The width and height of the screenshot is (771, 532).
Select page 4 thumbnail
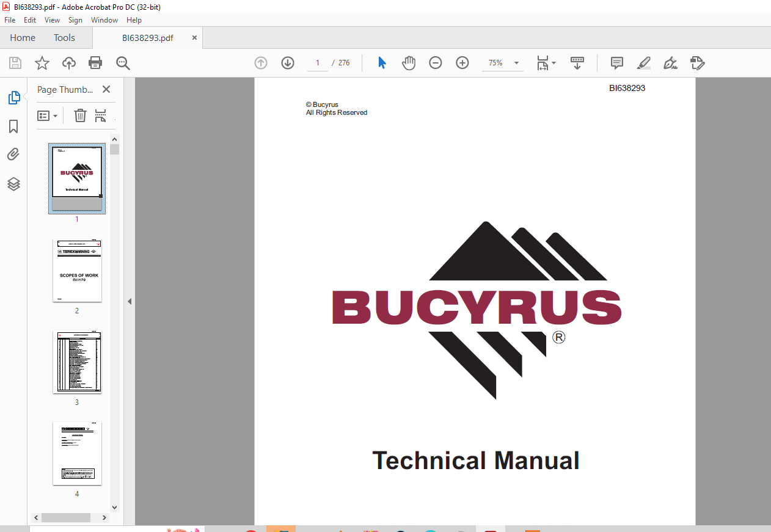[x=77, y=453]
